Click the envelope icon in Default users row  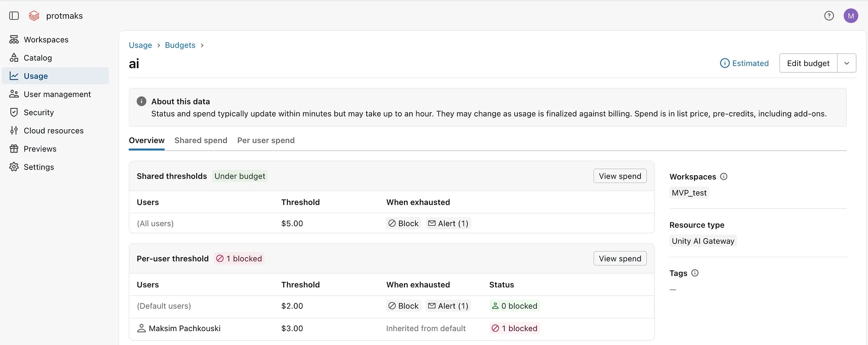click(x=431, y=306)
